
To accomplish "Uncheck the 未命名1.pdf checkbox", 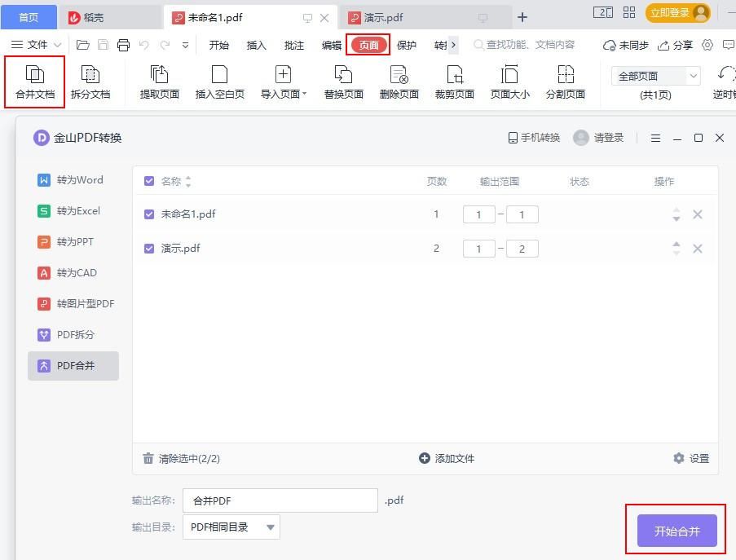I will pos(149,214).
